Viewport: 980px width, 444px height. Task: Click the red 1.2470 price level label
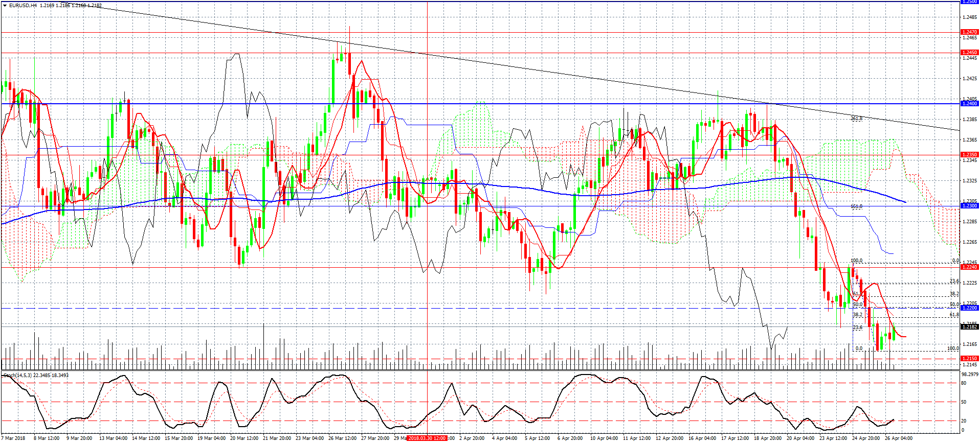[969, 32]
